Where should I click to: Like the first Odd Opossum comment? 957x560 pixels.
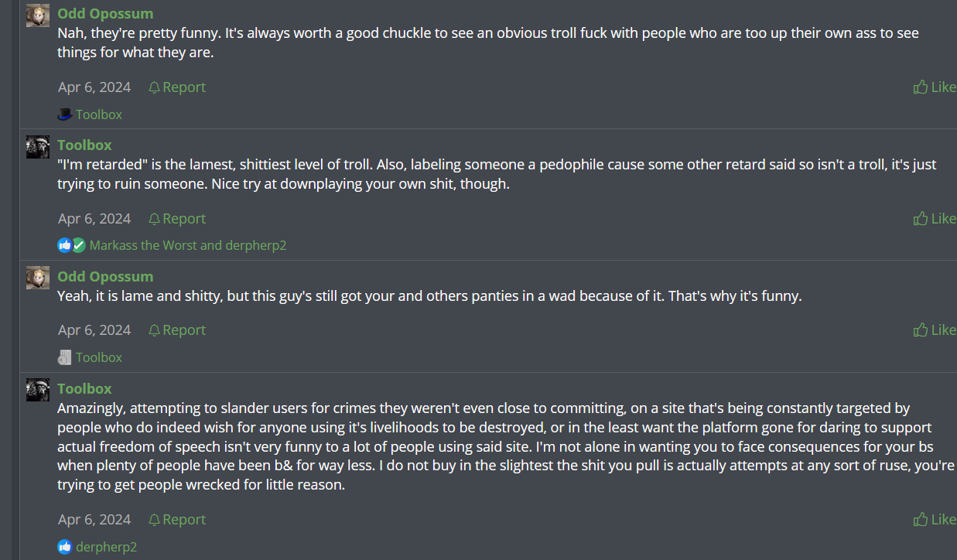(935, 87)
